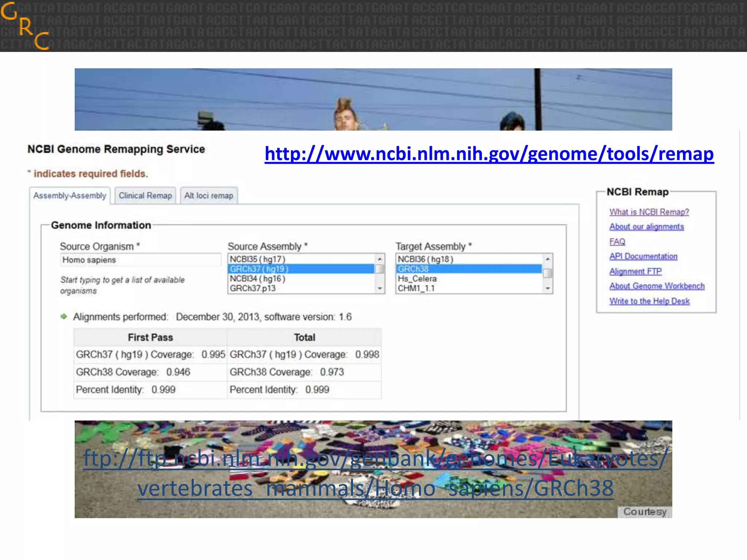This screenshot has width=747, height=560.
Task: Open the ncbi.nlm.nih.gov genome tools remap link
Action: (489, 154)
